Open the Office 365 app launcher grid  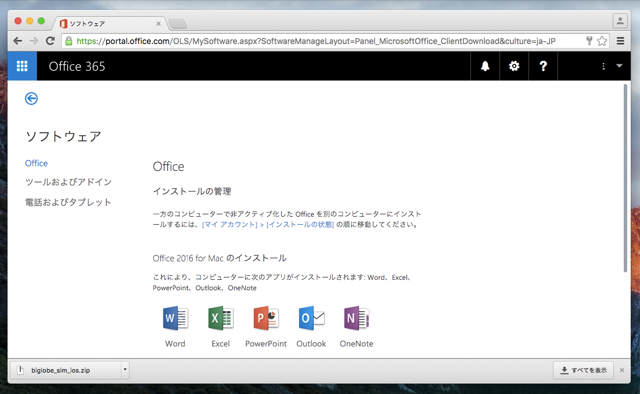click(x=22, y=66)
